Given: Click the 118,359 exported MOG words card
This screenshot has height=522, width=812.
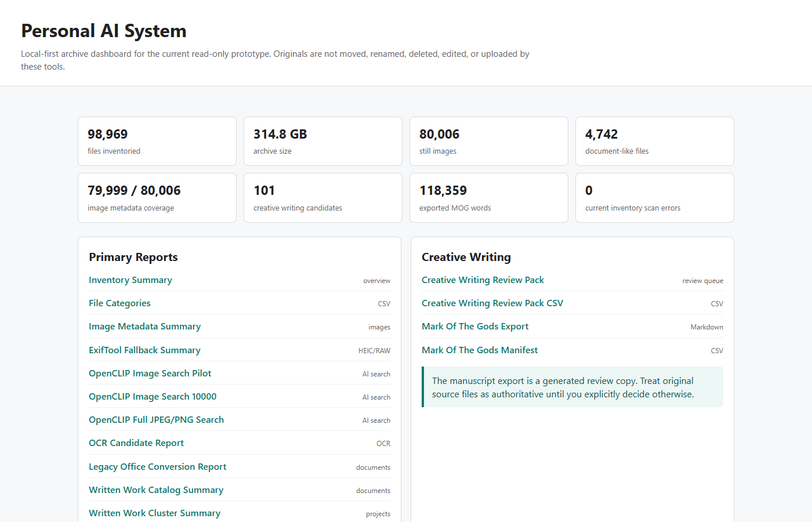Looking at the screenshot, I should click(489, 198).
